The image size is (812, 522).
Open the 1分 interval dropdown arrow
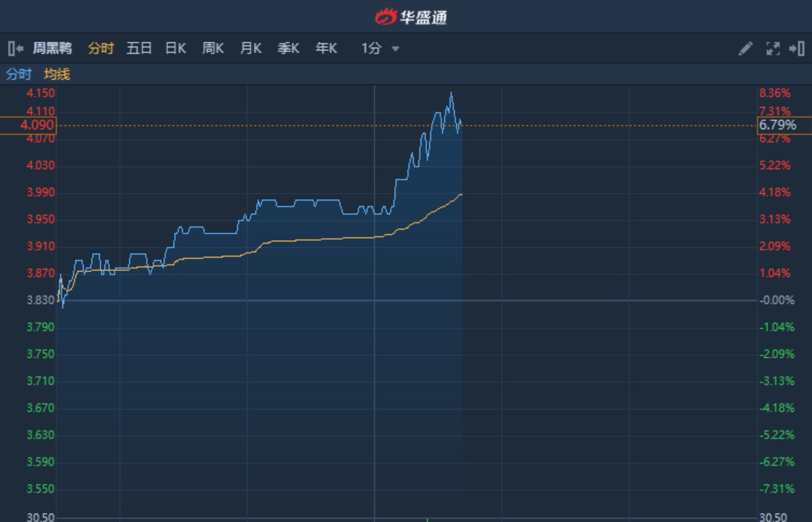pyautogui.click(x=395, y=49)
